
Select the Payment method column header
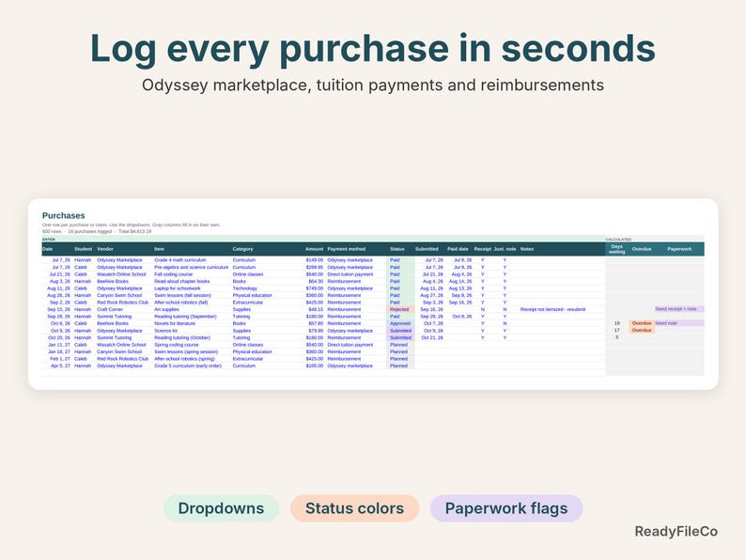click(347, 249)
